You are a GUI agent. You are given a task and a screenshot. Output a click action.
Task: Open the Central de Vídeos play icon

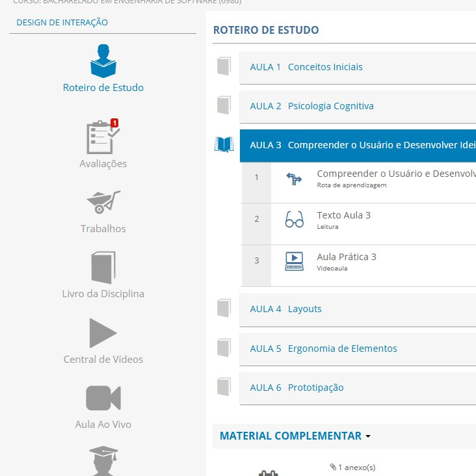pyautogui.click(x=103, y=333)
